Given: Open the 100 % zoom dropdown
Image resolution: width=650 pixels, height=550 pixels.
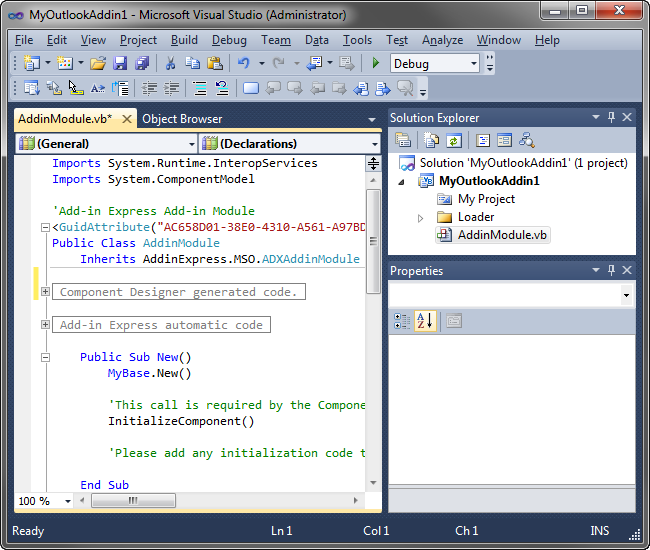Looking at the screenshot, I should tap(68, 501).
